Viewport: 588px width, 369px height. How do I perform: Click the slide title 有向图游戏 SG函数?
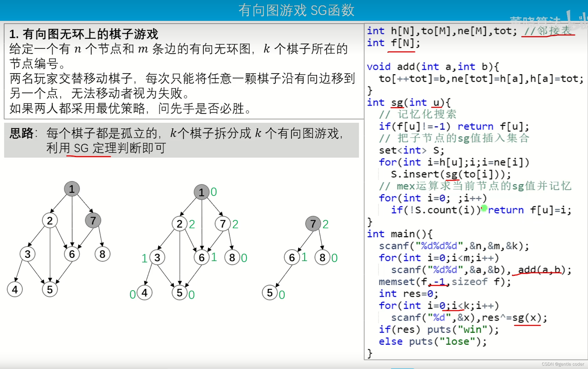tap(296, 10)
